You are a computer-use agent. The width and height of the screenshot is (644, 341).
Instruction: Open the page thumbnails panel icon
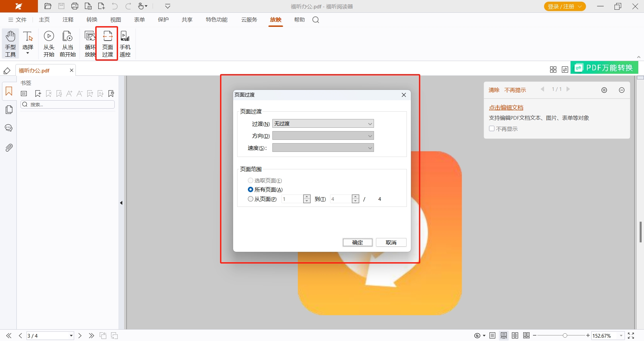[x=9, y=110]
